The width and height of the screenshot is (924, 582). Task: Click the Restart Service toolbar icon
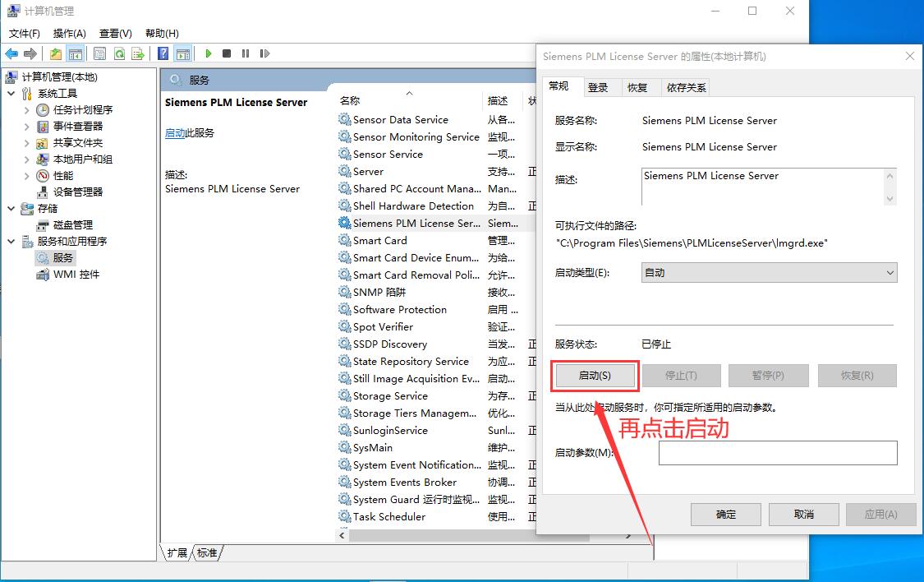264,53
